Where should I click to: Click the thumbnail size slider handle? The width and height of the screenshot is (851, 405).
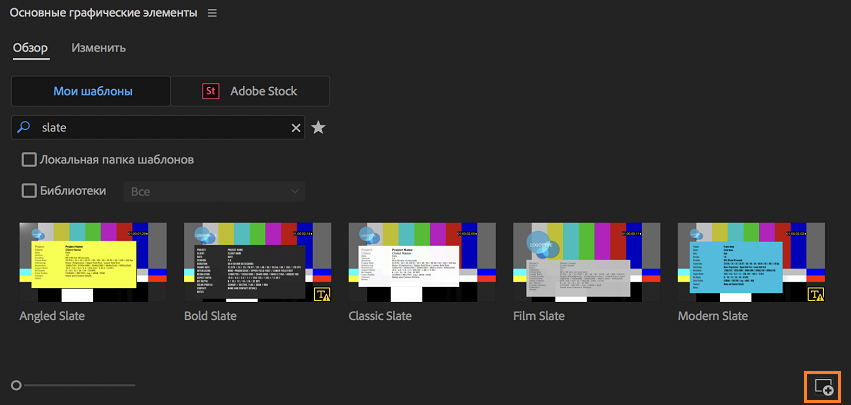(16, 385)
